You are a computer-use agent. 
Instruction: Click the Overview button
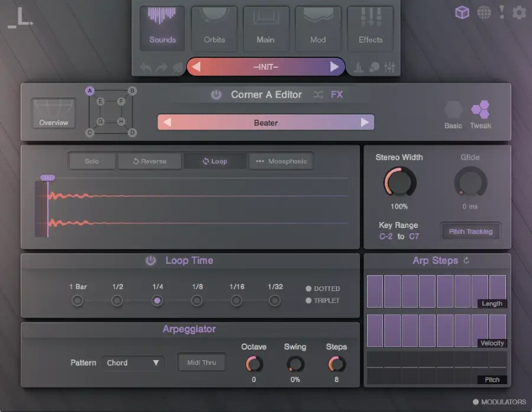coord(53,113)
